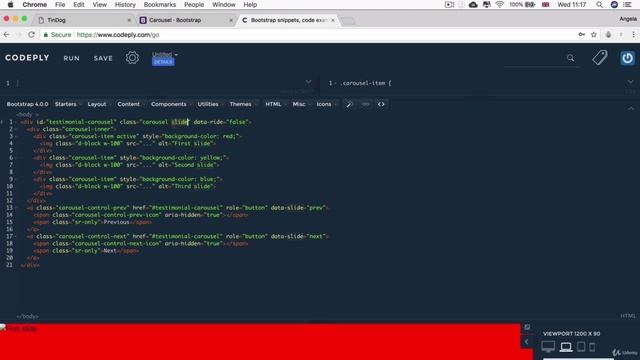Click the selected 'slide' word in line 1
This screenshot has width=640, height=360.
(180, 122)
